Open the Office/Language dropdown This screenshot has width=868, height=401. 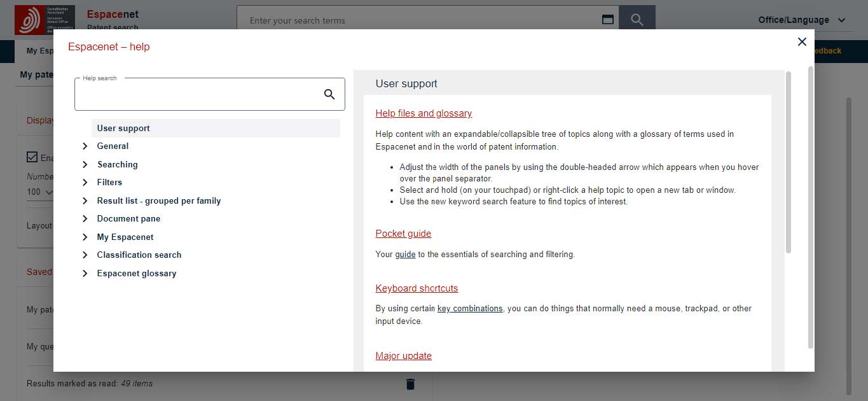click(802, 20)
